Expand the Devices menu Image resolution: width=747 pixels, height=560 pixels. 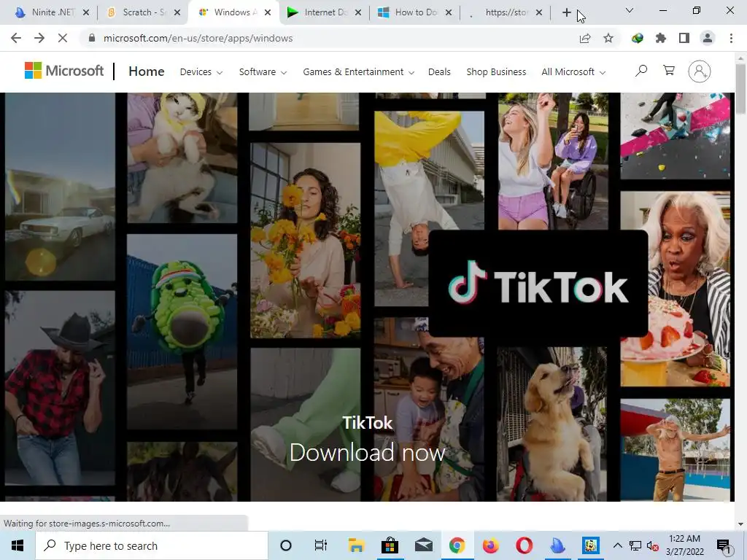(x=201, y=72)
